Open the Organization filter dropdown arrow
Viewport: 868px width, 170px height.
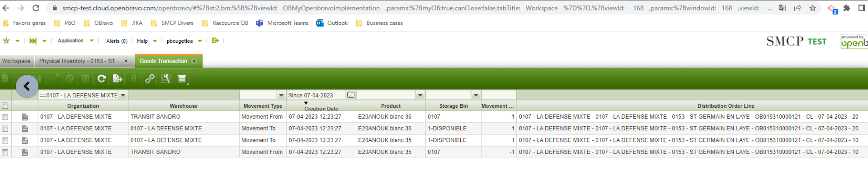pyautogui.click(x=123, y=95)
